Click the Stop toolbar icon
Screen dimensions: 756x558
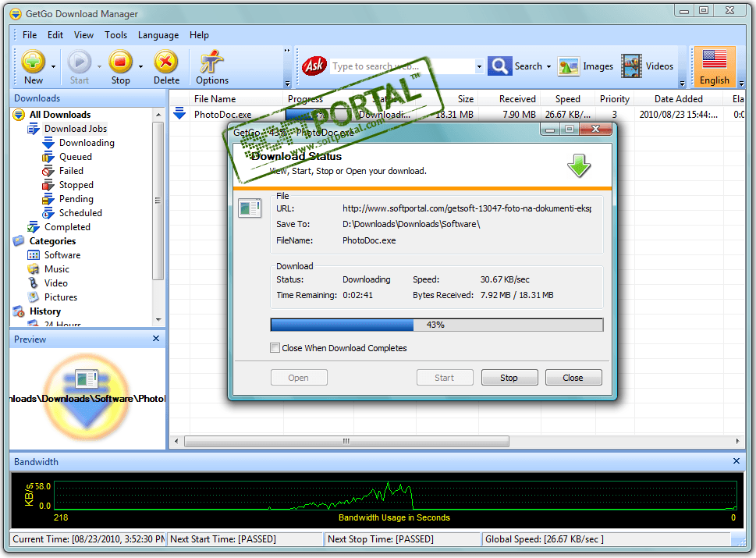(120, 62)
